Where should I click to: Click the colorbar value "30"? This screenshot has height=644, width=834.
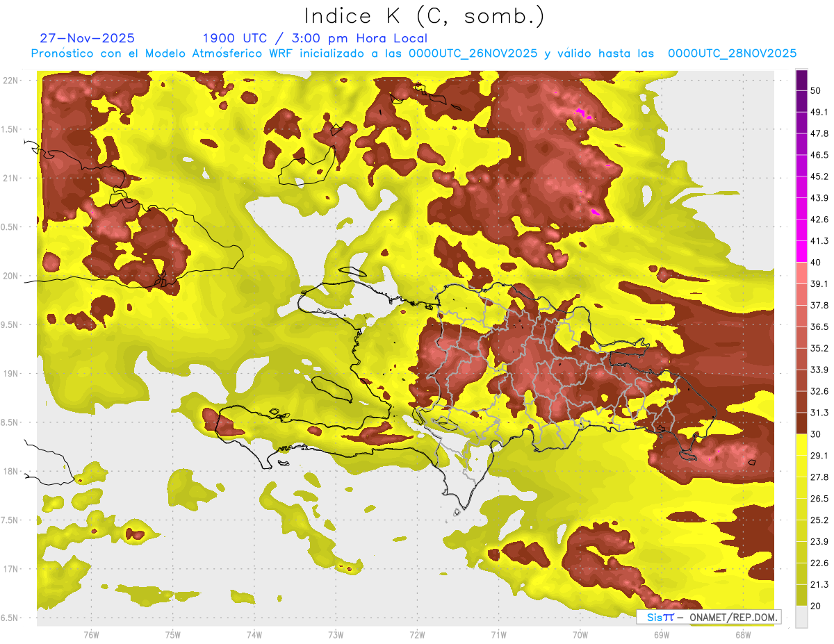click(815, 435)
